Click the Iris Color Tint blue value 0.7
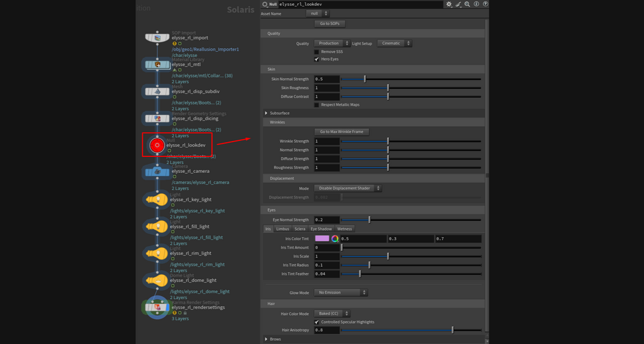Viewport: 644px width, 344px height. [458, 238]
